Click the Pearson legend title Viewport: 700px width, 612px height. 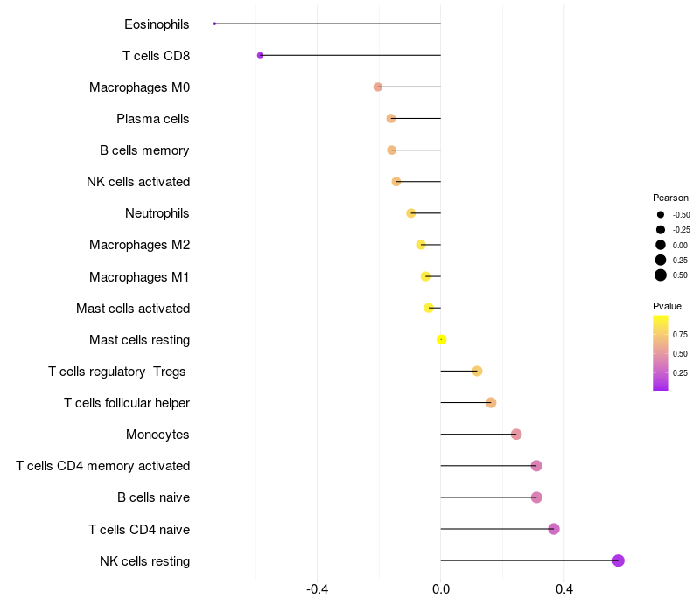pyautogui.click(x=670, y=198)
